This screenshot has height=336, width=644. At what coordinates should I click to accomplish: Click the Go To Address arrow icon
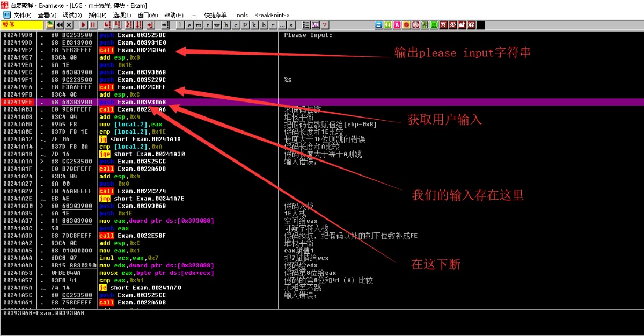coord(165,25)
